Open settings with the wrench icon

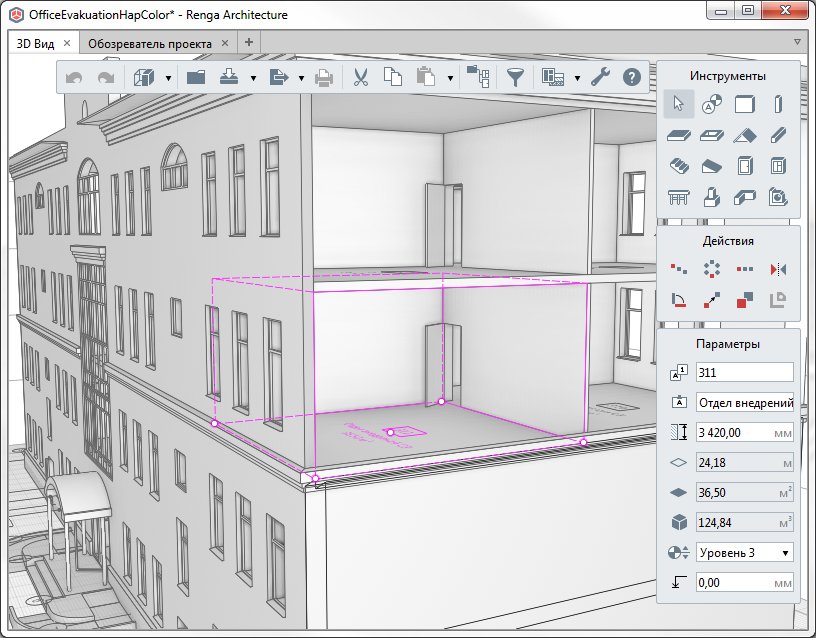point(600,77)
